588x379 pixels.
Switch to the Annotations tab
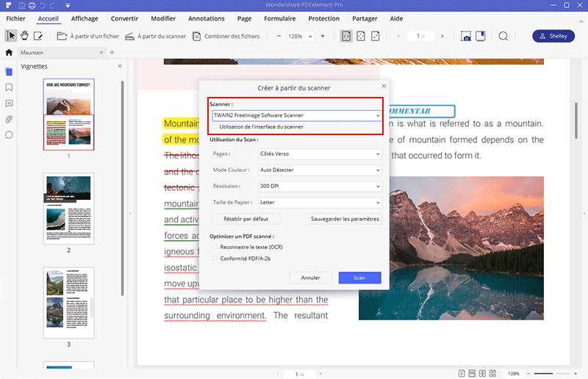[x=207, y=18]
